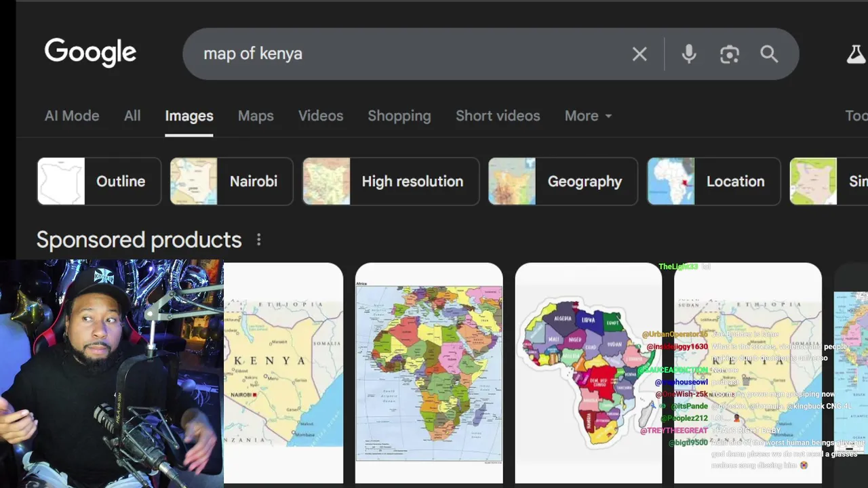Open the Short videos tab
This screenshot has width=868, height=488.
tap(498, 116)
